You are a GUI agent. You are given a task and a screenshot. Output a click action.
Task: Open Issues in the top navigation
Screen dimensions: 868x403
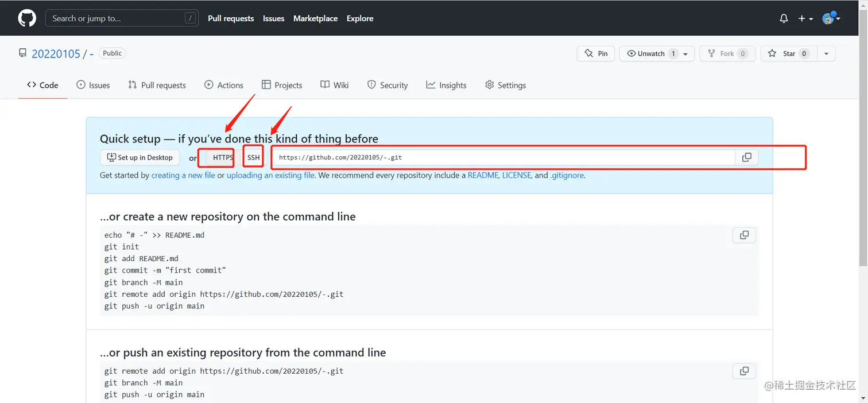tap(273, 18)
